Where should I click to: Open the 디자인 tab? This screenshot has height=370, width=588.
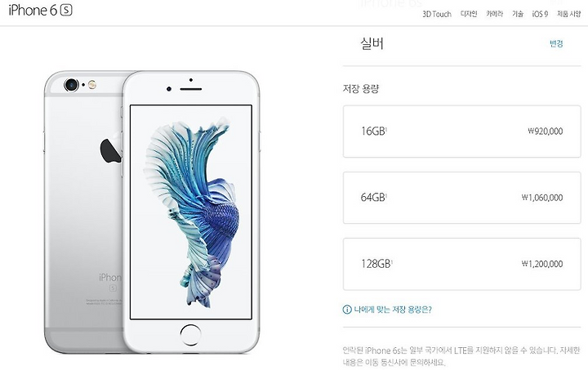point(469,14)
